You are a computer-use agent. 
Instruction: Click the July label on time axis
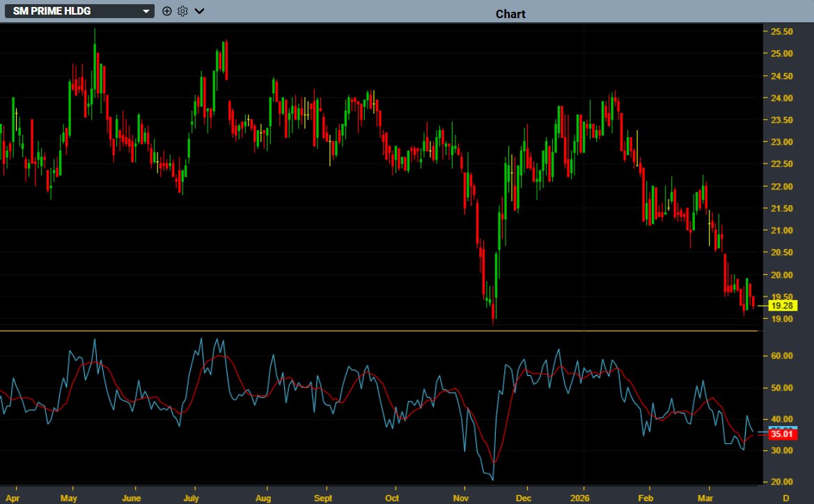coord(191,498)
